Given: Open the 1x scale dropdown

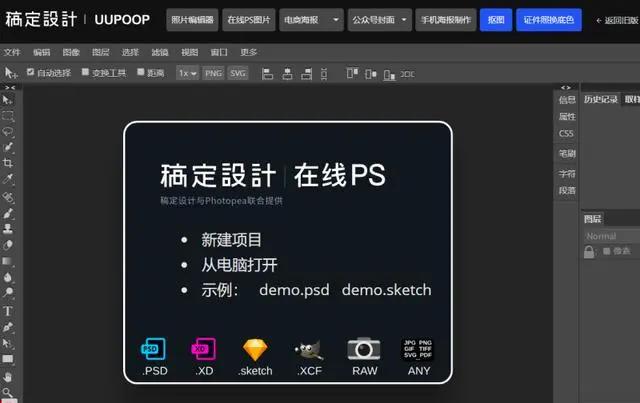Looking at the screenshot, I should pyautogui.click(x=188, y=73).
